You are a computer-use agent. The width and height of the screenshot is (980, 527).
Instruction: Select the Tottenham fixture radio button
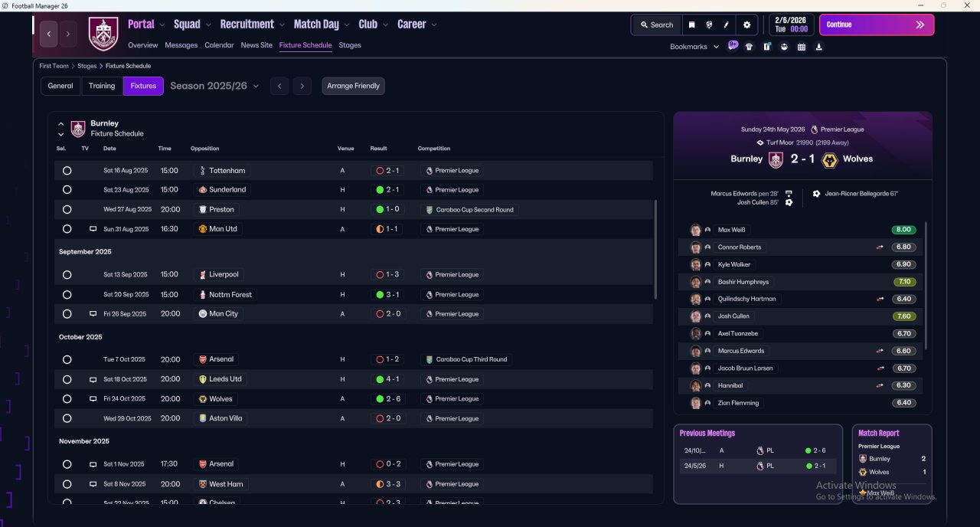pos(67,171)
